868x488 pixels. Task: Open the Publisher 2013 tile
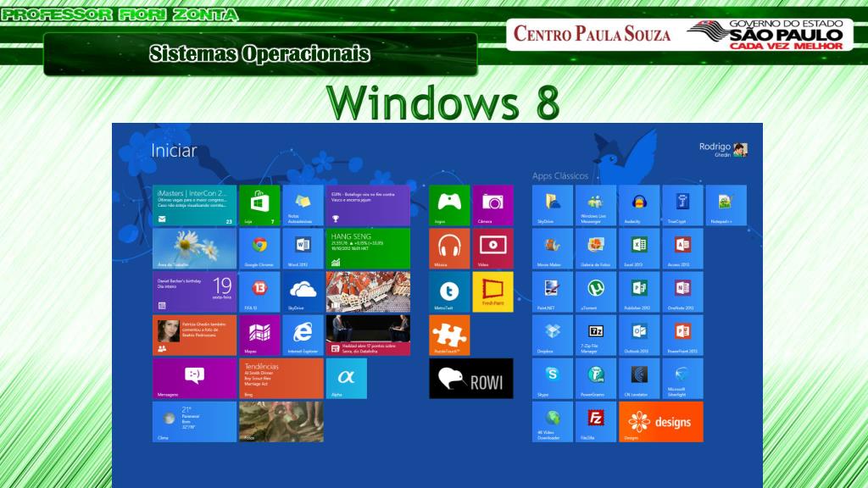click(x=639, y=291)
